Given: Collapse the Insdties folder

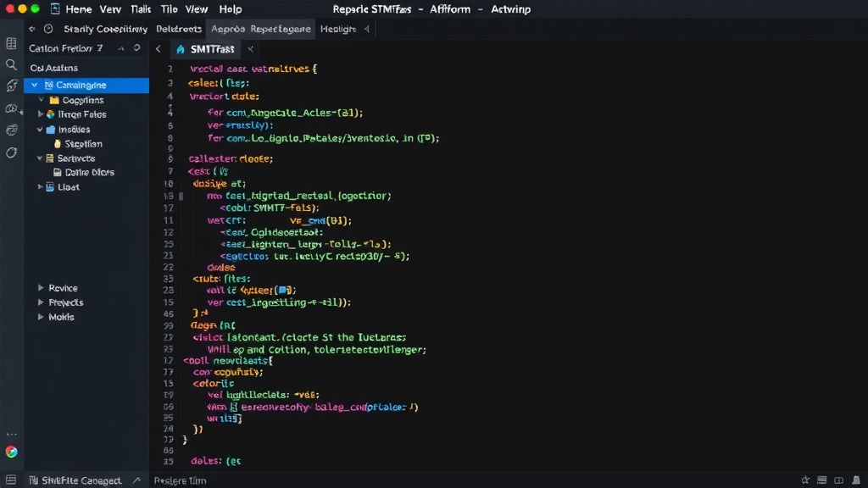Looking at the screenshot, I should tap(40, 130).
